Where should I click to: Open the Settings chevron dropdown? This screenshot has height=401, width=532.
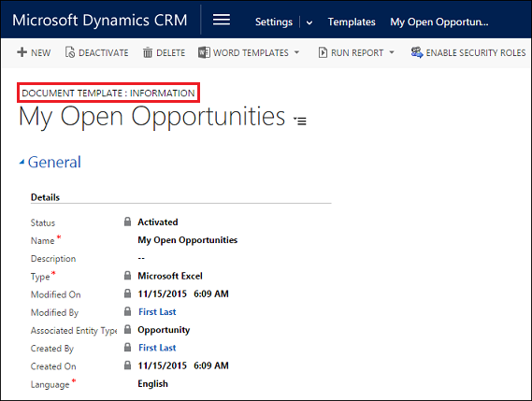point(309,22)
